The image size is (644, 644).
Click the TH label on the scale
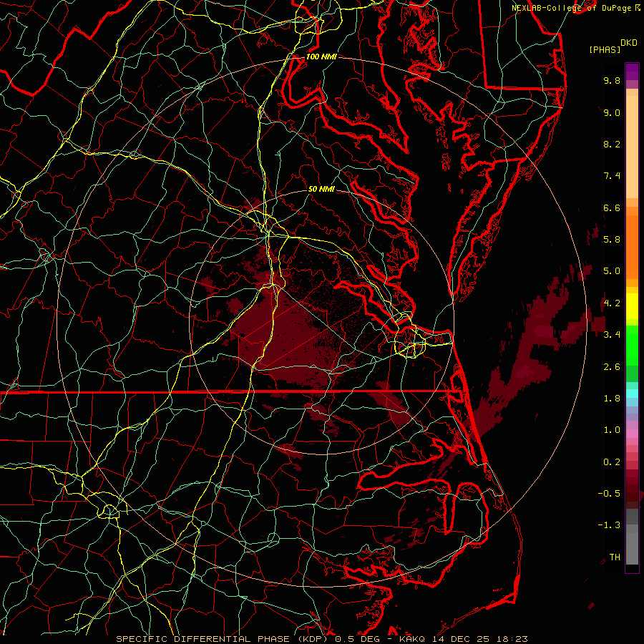click(615, 557)
